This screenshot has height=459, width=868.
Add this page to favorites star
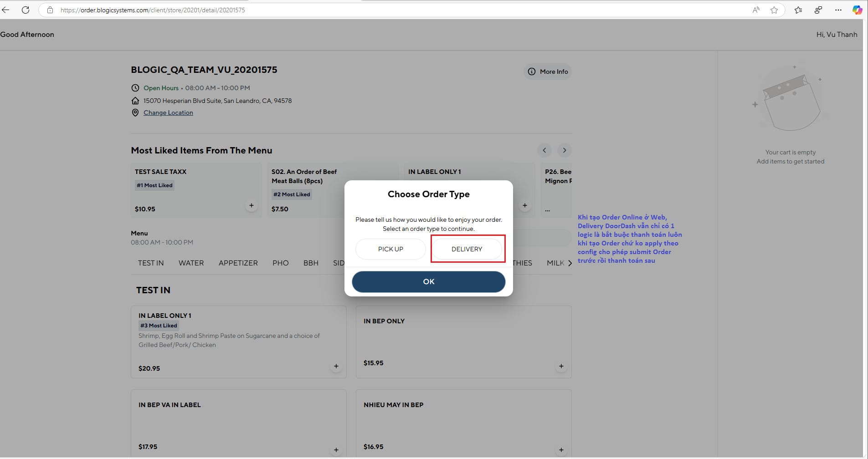pos(774,10)
